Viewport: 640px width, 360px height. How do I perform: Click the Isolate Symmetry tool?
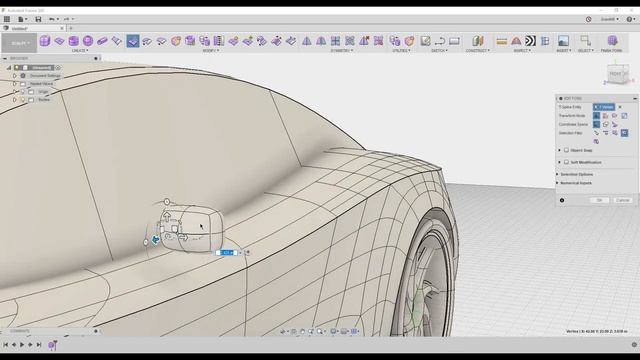(x=378, y=41)
